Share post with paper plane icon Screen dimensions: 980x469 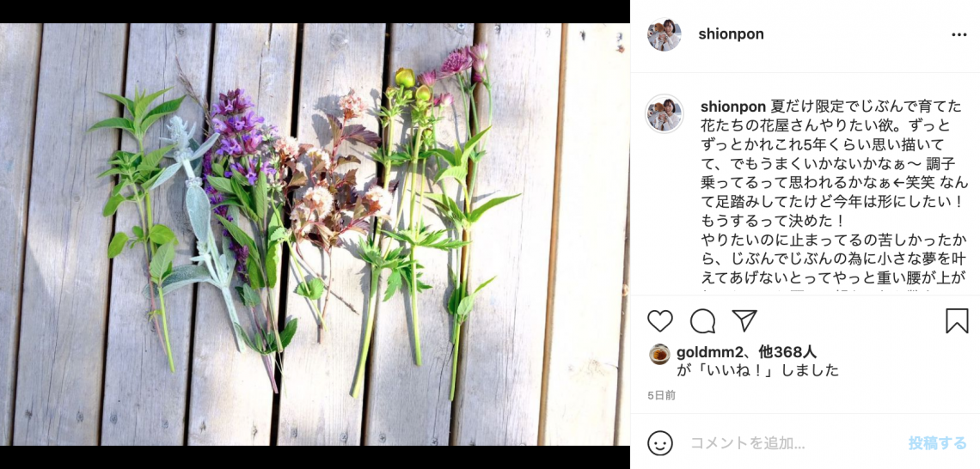744,320
